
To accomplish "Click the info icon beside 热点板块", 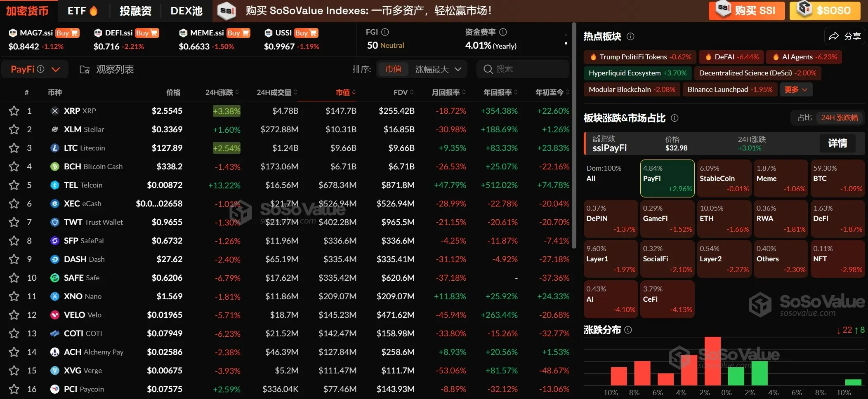I will tap(630, 37).
